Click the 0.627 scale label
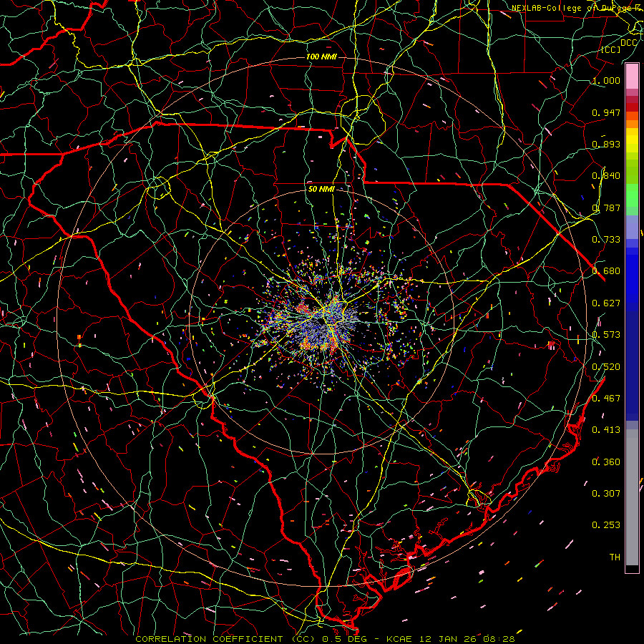This screenshot has height=644, width=644. (606, 303)
